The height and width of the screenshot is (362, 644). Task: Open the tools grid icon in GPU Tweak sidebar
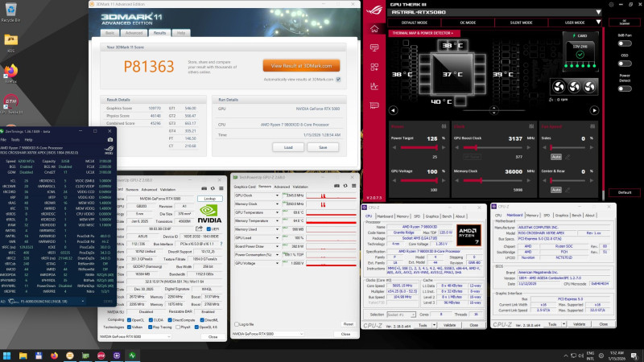(x=374, y=67)
